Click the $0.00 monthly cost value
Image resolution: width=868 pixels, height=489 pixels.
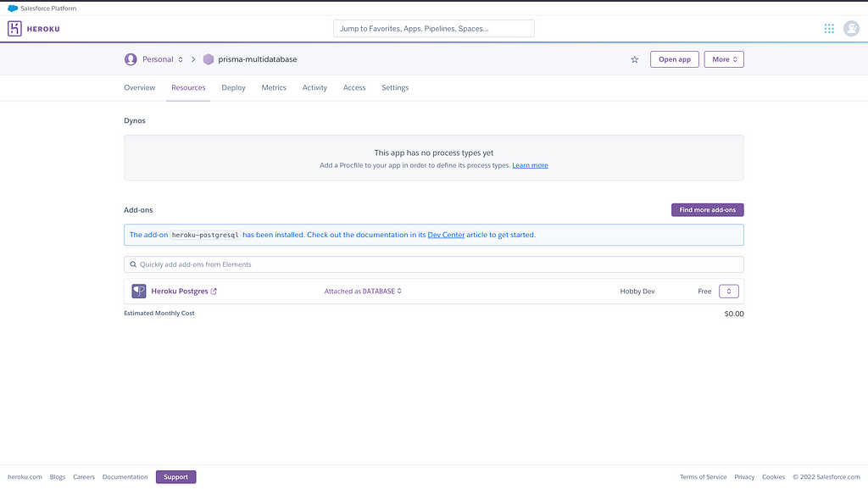(734, 314)
